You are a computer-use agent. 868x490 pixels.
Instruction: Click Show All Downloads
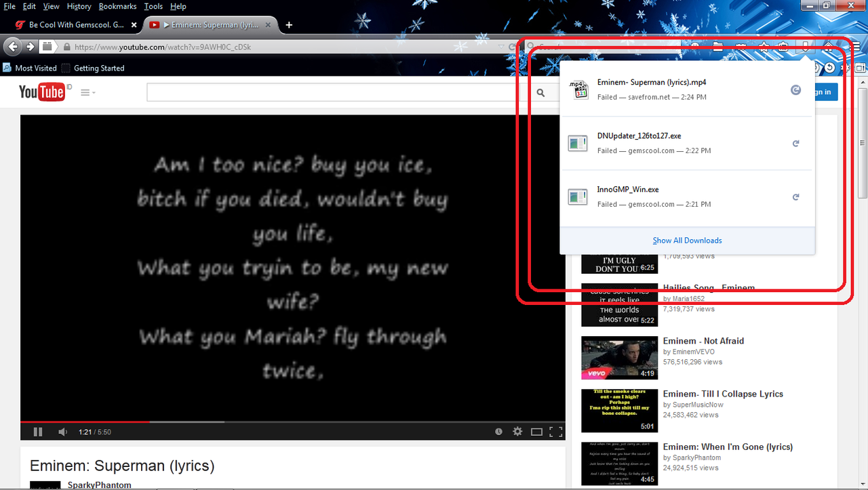687,241
